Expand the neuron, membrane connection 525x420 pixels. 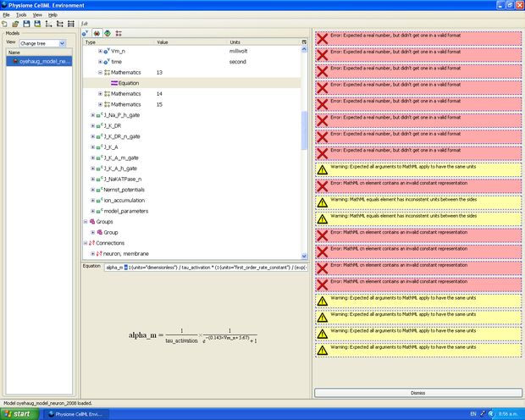tap(93, 254)
